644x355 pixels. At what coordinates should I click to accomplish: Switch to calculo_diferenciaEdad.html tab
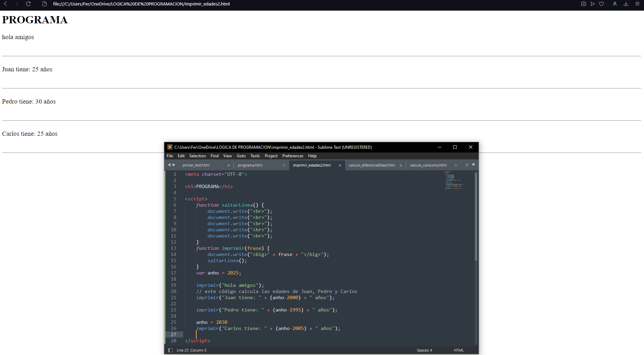[372, 165]
